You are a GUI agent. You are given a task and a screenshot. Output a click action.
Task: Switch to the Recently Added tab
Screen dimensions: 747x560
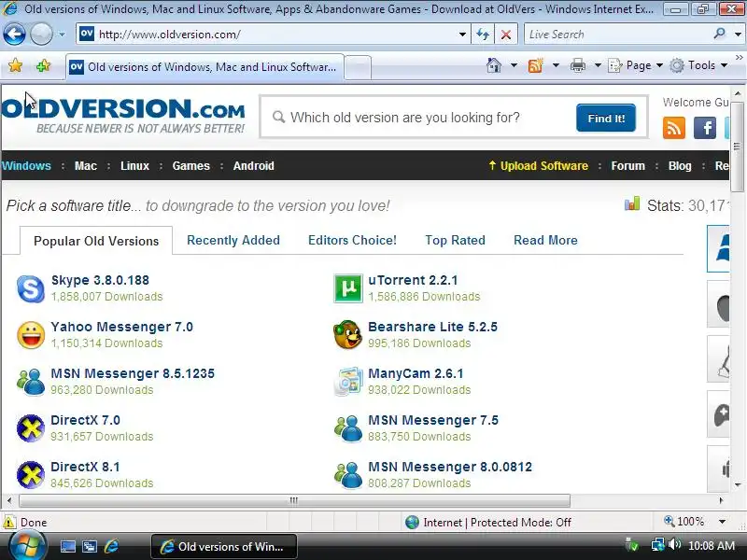233,240
